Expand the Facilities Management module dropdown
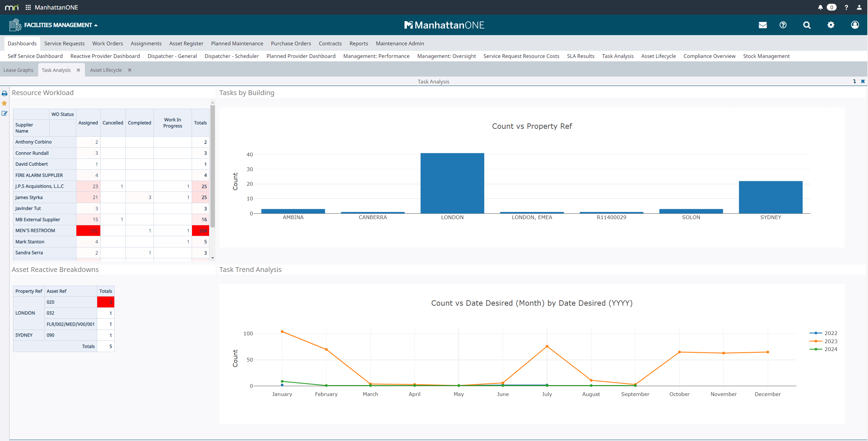The width and height of the screenshot is (868, 441). click(58, 25)
